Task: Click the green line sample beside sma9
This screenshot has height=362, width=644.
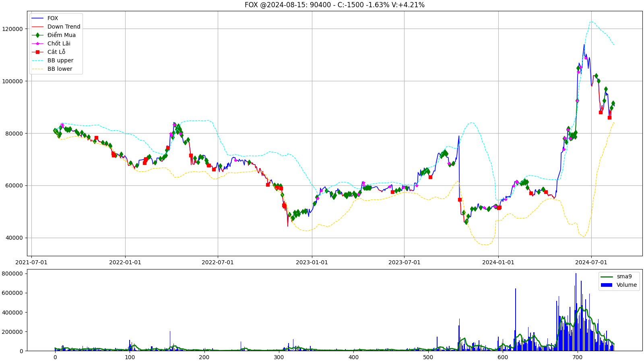Action: [607, 277]
